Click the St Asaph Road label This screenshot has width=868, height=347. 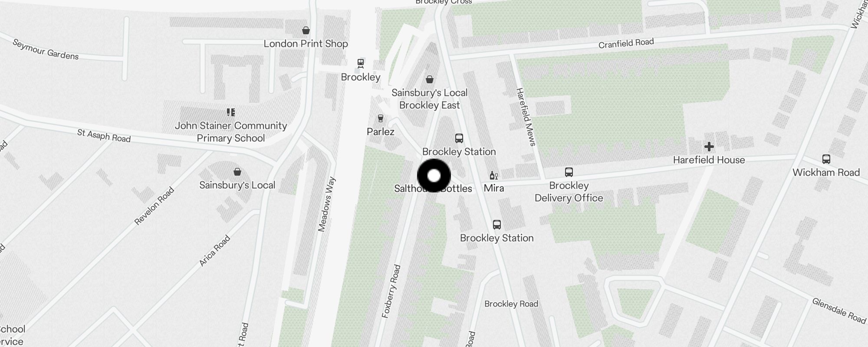click(104, 136)
